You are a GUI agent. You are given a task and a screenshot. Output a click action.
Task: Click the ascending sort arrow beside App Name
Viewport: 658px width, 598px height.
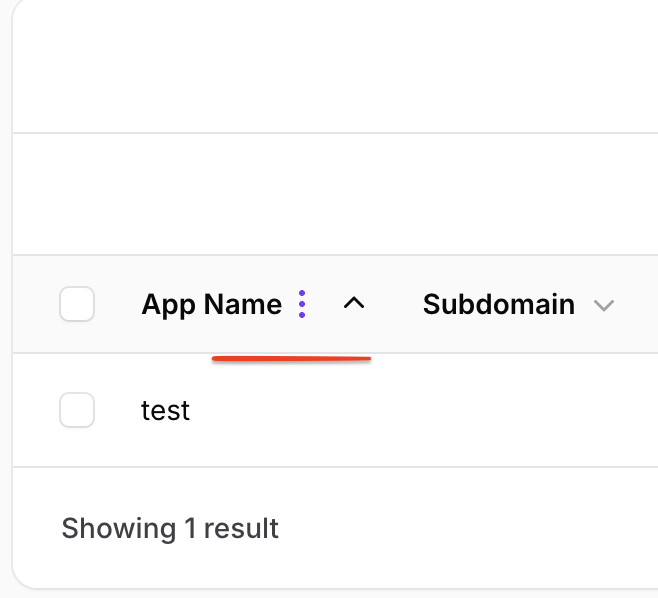[354, 304]
